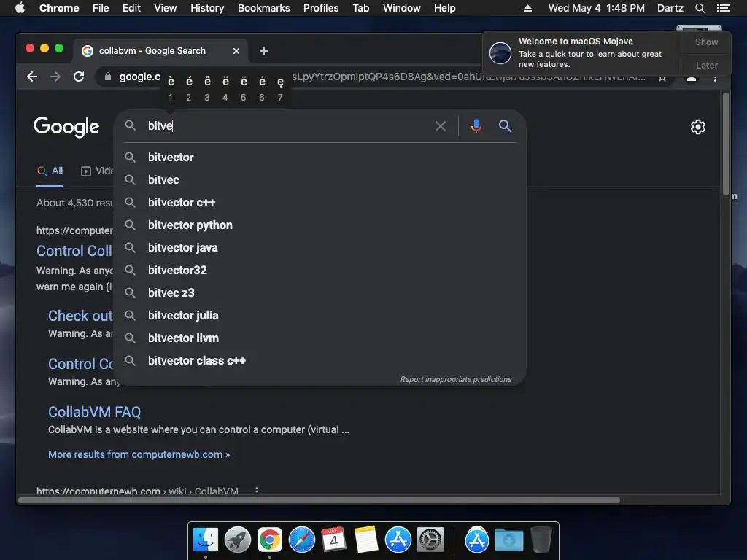Open a new tab with plus icon
Viewport: 747px width, 560px height.
coord(264,51)
